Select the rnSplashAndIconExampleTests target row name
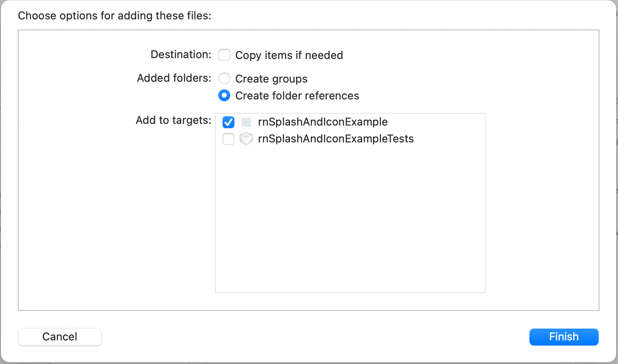 (x=336, y=139)
